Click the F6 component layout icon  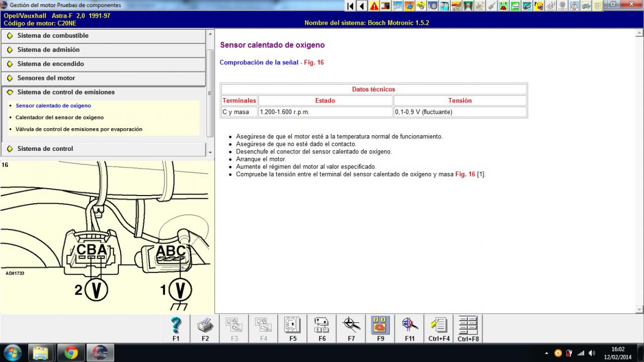click(322, 326)
